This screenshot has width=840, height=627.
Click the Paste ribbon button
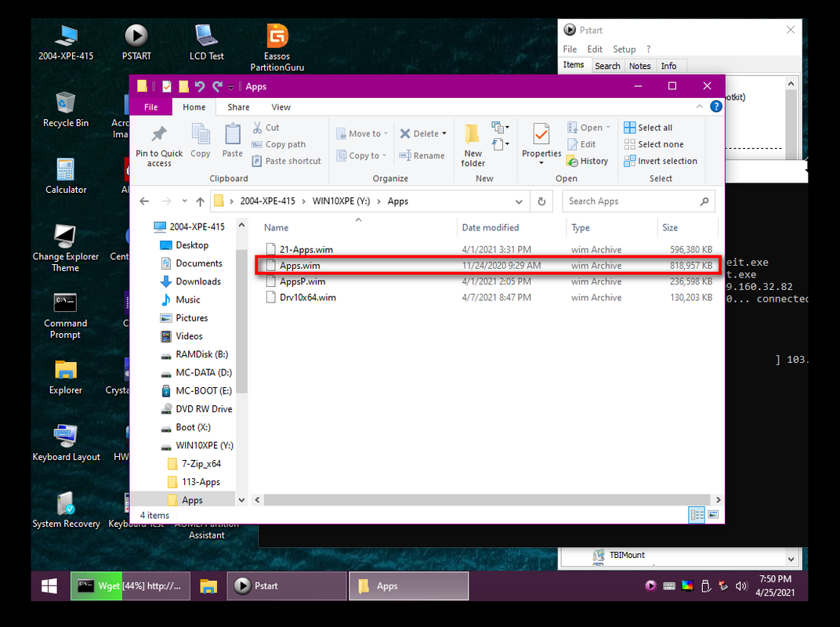(233, 140)
